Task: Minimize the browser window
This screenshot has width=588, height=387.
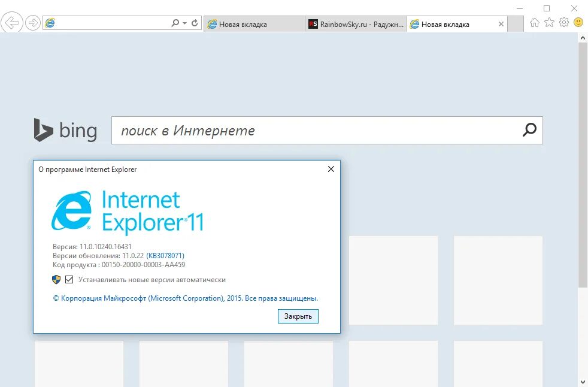Action: [x=520, y=8]
